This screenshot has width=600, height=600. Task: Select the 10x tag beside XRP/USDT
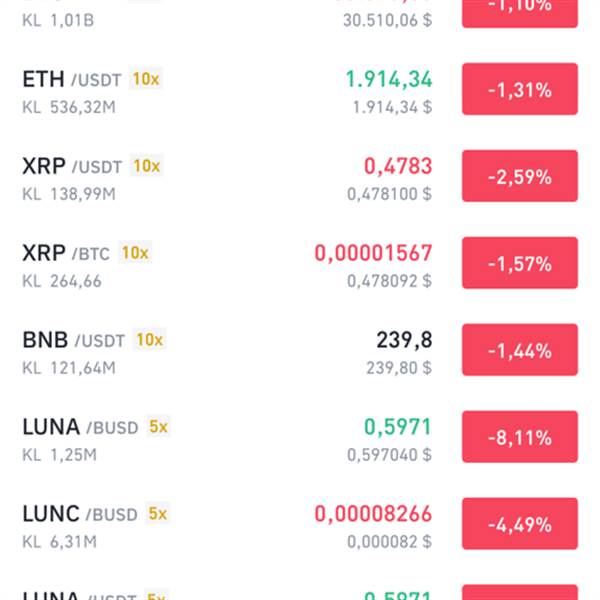click(147, 166)
